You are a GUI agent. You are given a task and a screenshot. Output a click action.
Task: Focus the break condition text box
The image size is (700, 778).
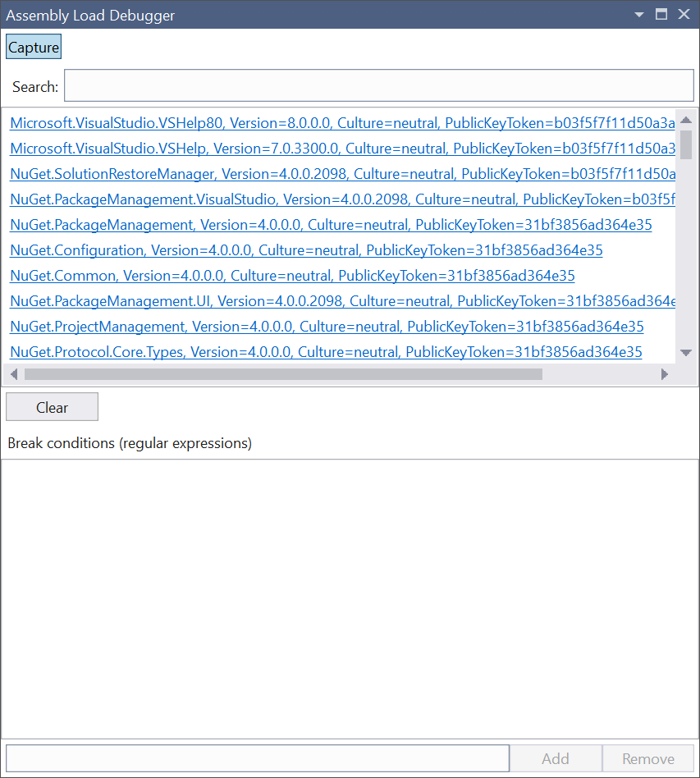258,758
